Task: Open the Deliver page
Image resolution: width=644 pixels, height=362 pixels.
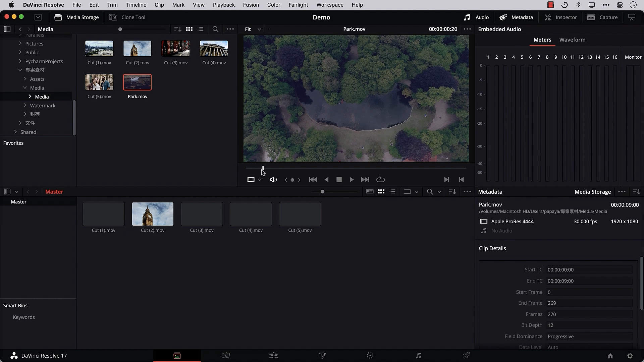Action: [466, 355]
